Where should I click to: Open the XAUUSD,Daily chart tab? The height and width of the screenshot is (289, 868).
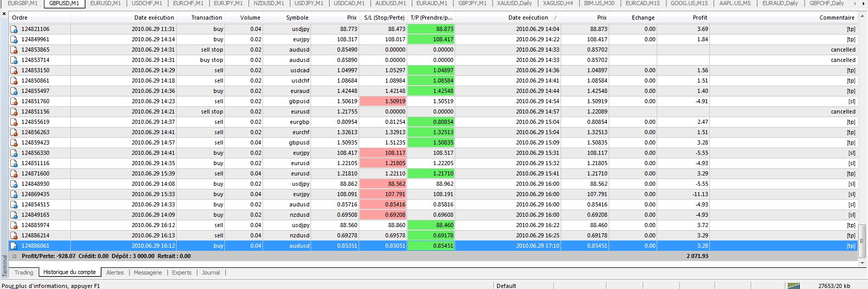point(514,3)
